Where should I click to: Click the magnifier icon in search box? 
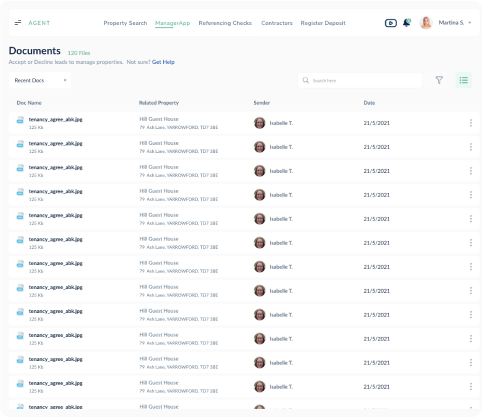[x=306, y=80]
